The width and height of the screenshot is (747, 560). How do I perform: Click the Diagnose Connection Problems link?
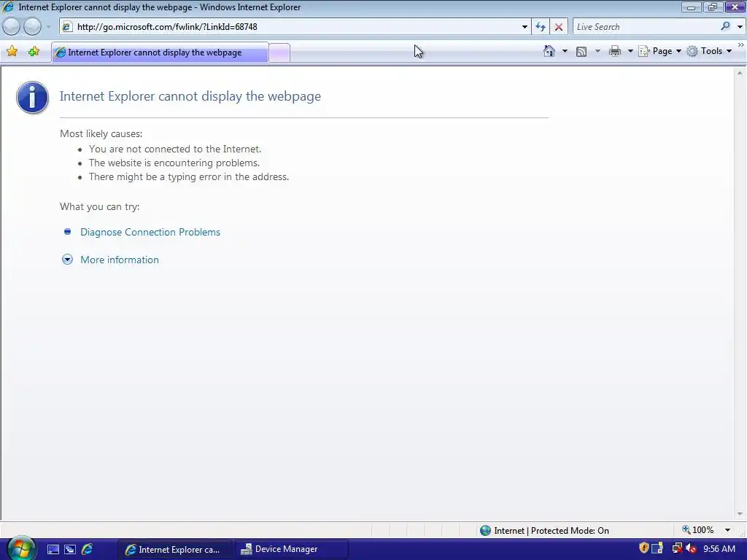pyautogui.click(x=150, y=232)
